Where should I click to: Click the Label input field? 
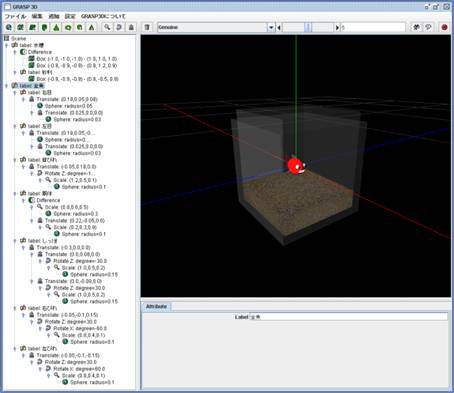[349, 317]
